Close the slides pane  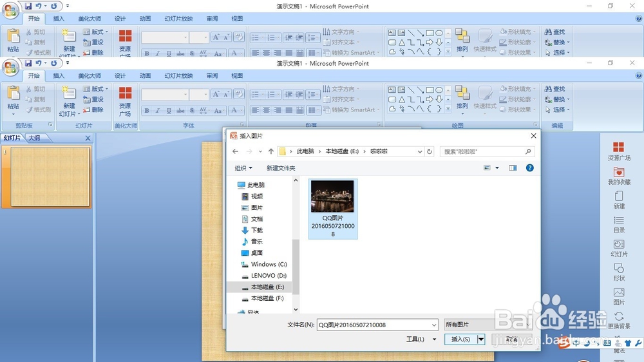pos(88,138)
